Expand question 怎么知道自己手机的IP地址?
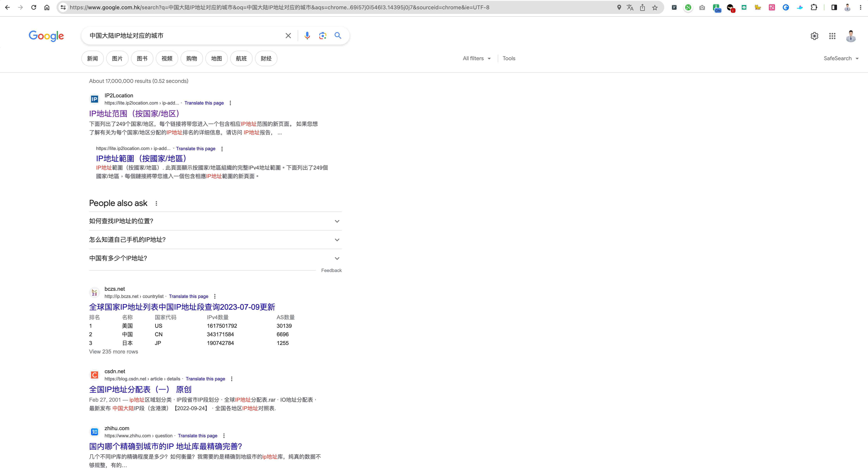 pyautogui.click(x=215, y=240)
